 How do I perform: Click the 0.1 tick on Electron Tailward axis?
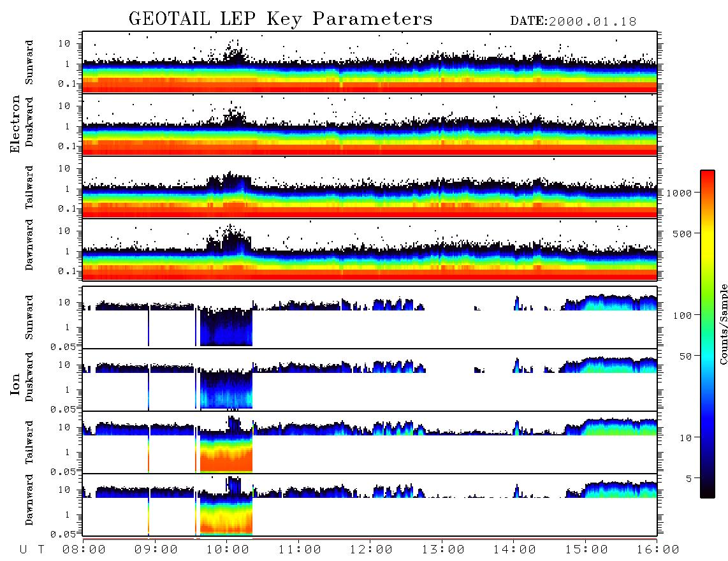pyautogui.click(x=68, y=208)
